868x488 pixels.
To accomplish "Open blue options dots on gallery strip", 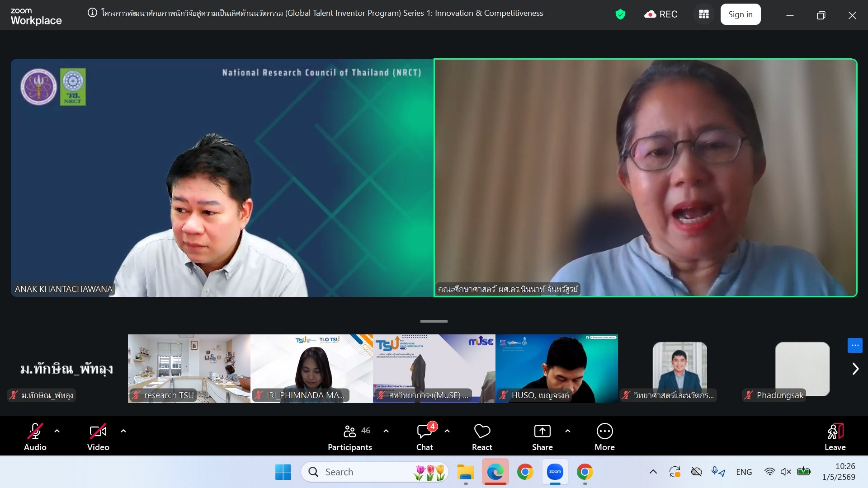I will [855, 345].
